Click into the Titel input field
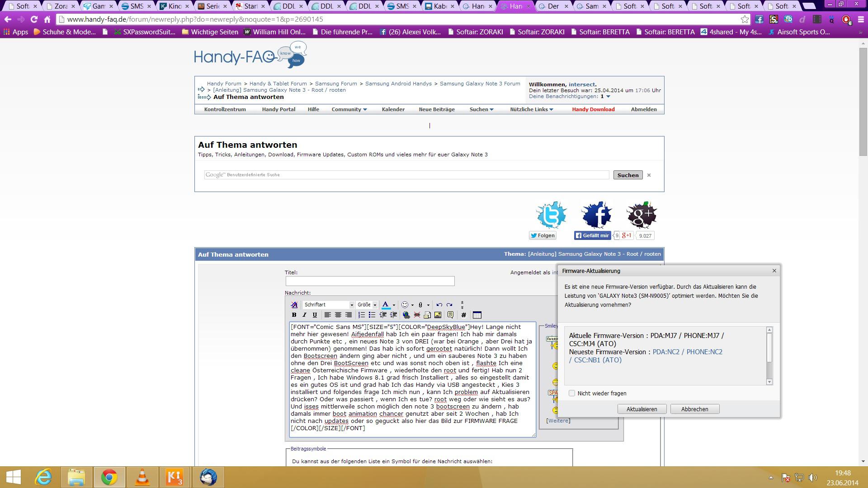Image resolution: width=868 pixels, height=488 pixels. click(370, 281)
